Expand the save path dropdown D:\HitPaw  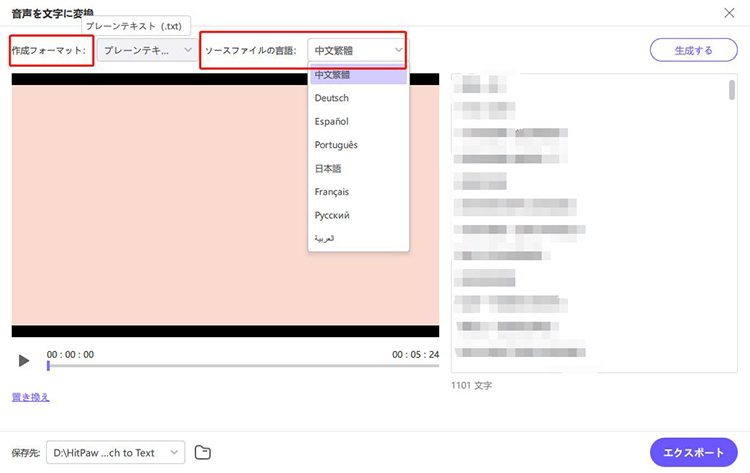[115, 452]
